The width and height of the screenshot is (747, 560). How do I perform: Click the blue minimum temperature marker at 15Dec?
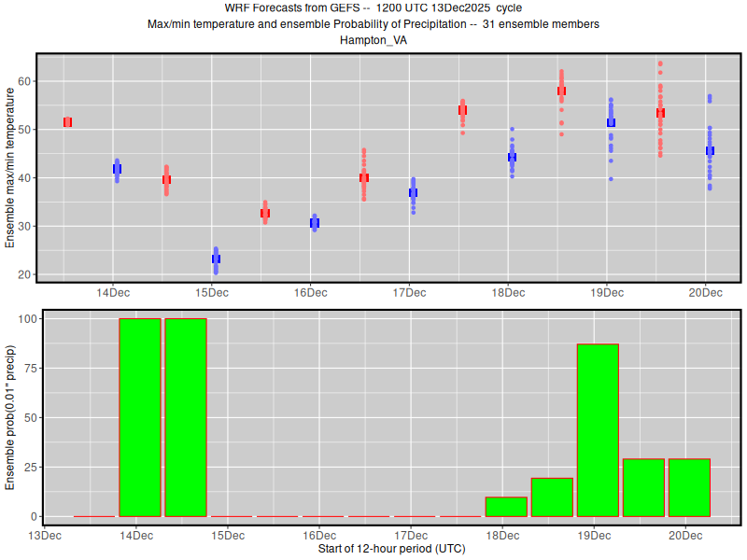[x=216, y=259]
